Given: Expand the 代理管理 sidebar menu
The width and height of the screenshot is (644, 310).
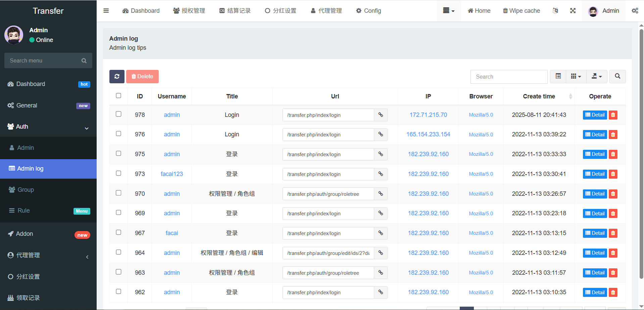Looking at the screenshot, I should point(48,255).
